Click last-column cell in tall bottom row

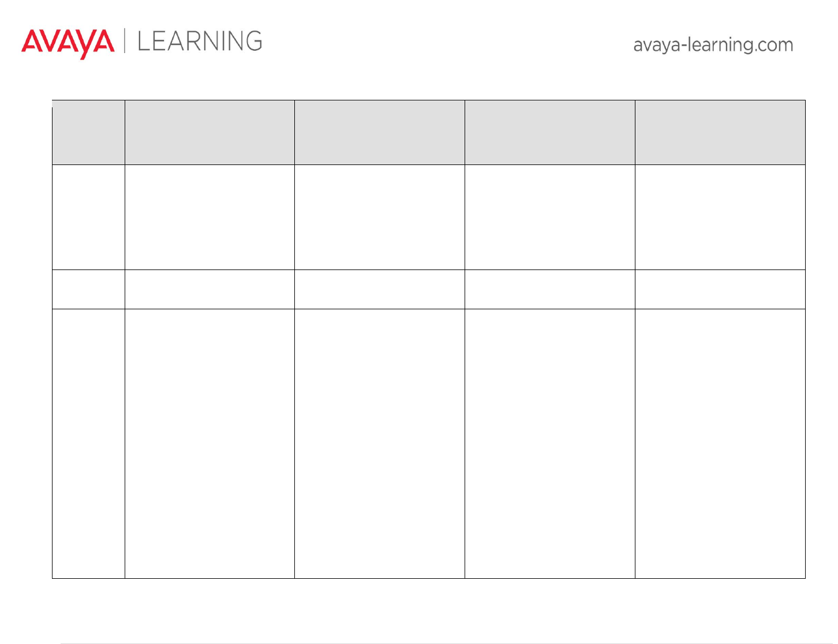[x=720, y=443]
